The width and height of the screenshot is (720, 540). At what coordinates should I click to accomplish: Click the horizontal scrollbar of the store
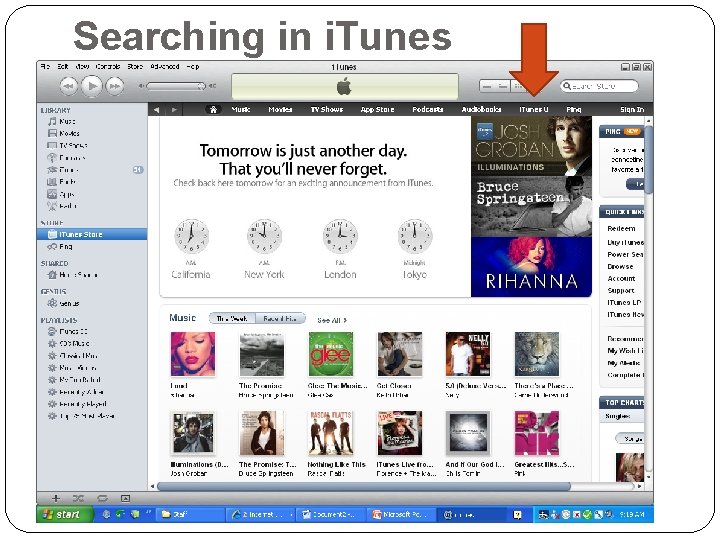[364, 486]
